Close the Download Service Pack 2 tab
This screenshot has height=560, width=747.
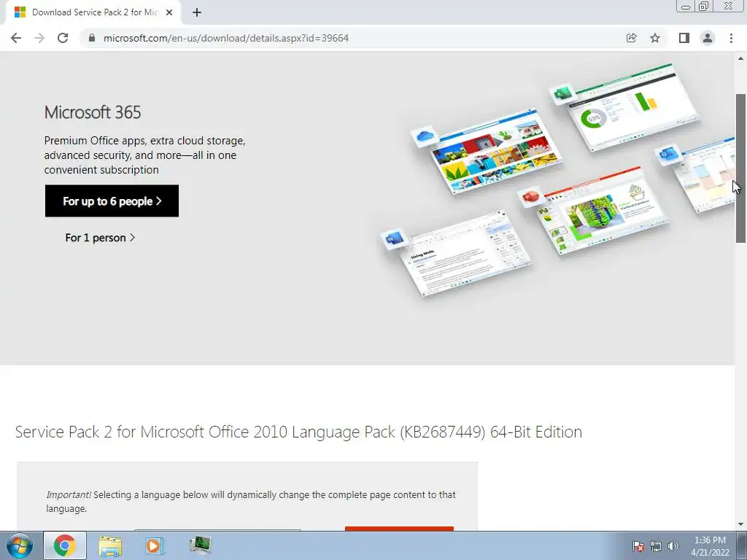pyautogui.click(x=169, y=12)
